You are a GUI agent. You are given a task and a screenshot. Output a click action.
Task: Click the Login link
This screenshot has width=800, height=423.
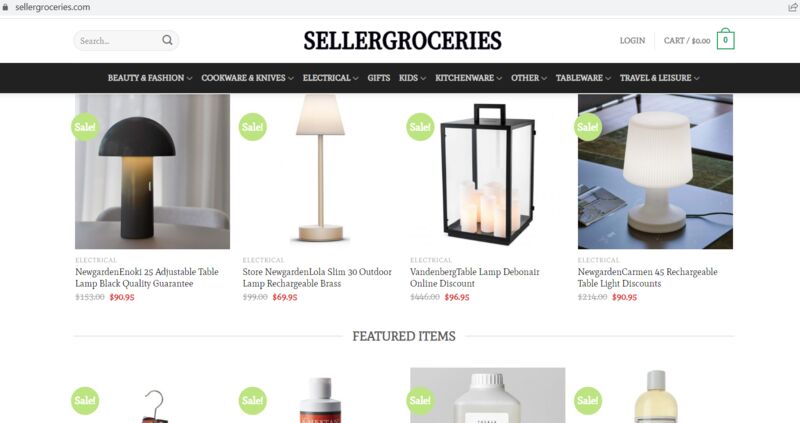(632, 40)
